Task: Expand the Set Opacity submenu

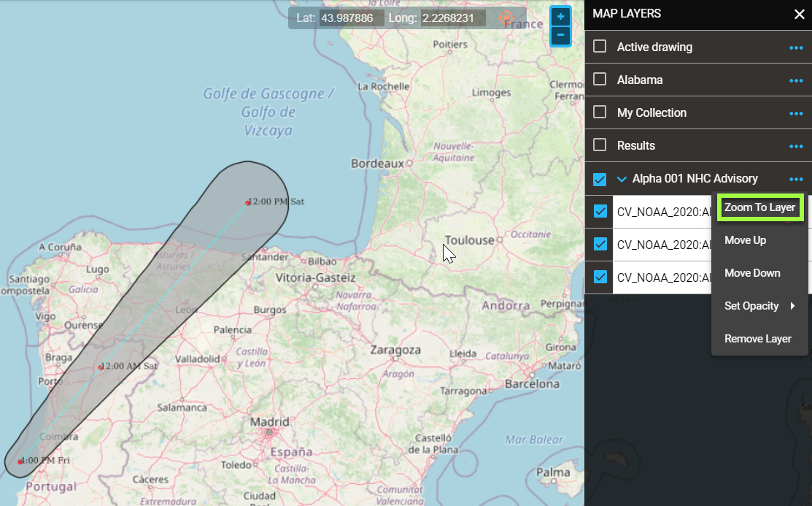Action: [x=759, y=306]
